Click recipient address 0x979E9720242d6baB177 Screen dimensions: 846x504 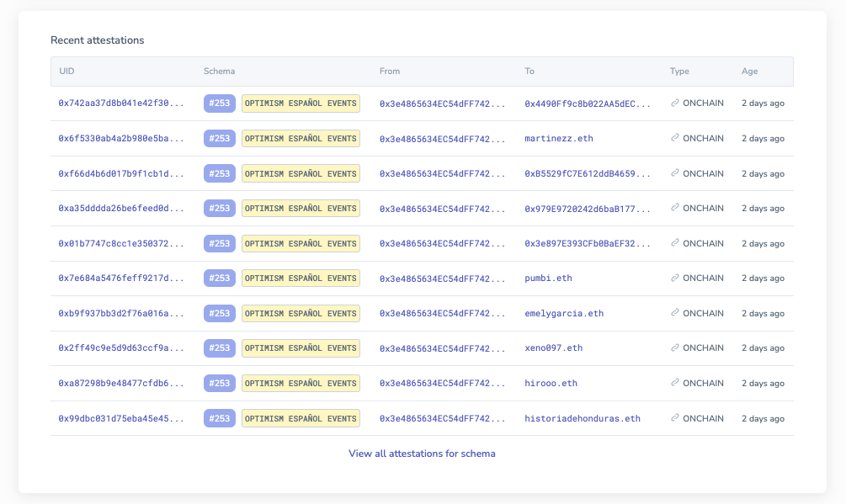588,209
